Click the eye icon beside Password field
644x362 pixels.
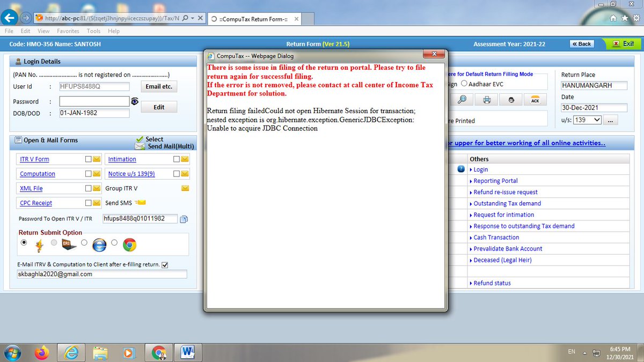click(x=135, y=101)
